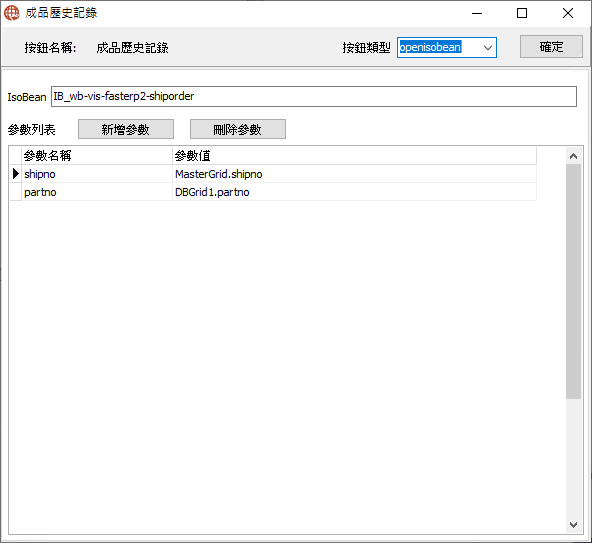Open the 按鈕類型 dropdown arrow
The width and height of the screenshot is (592, 543).
(487, 48)
